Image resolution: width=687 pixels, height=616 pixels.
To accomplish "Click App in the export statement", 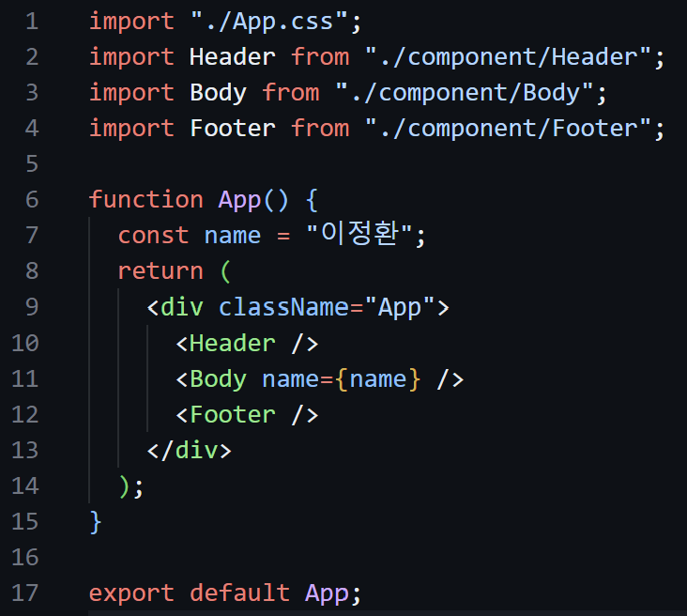I will pyautogui.click(x=327, y=594).
